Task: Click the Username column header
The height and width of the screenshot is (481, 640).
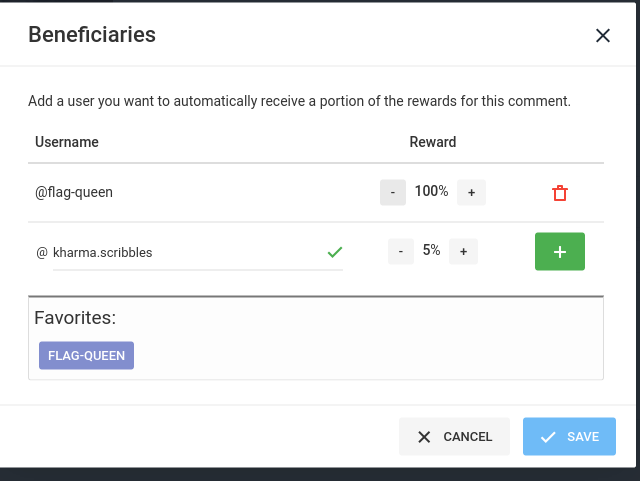Action: (67, 142)
